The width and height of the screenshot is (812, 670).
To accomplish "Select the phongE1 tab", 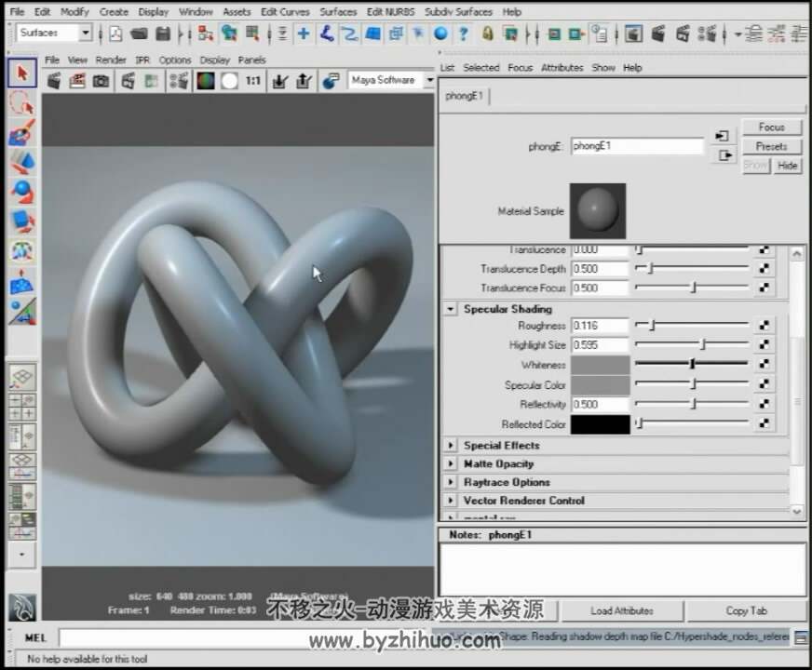I will click(x=465, y=96).
